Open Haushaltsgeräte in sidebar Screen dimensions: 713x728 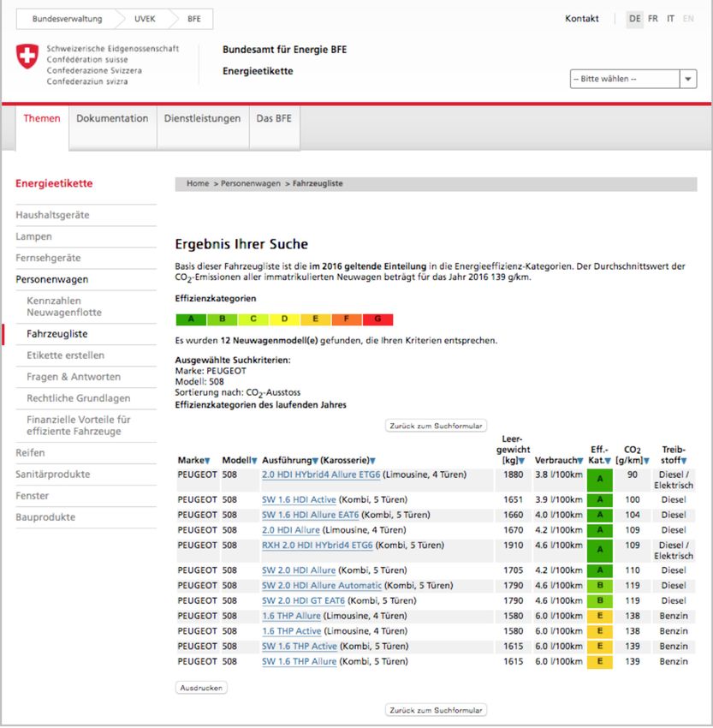52,215
